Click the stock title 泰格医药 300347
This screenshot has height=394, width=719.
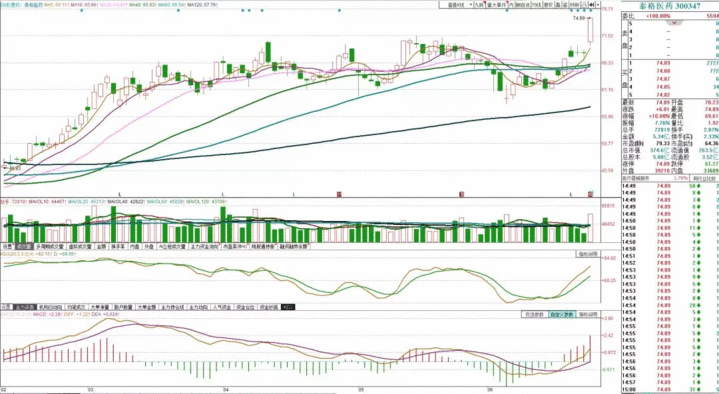pyautogui.click(x=670, y=6)
